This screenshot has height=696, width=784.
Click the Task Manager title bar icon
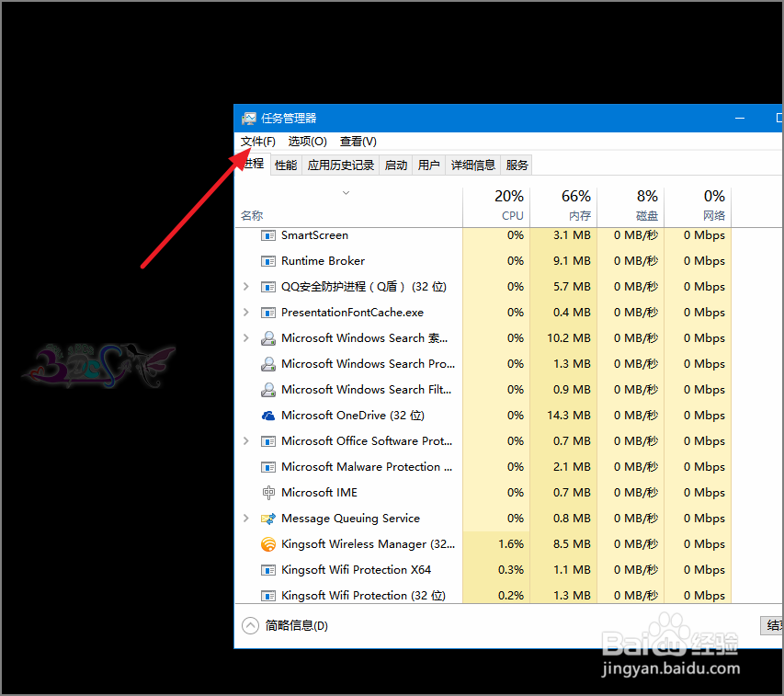248,119
